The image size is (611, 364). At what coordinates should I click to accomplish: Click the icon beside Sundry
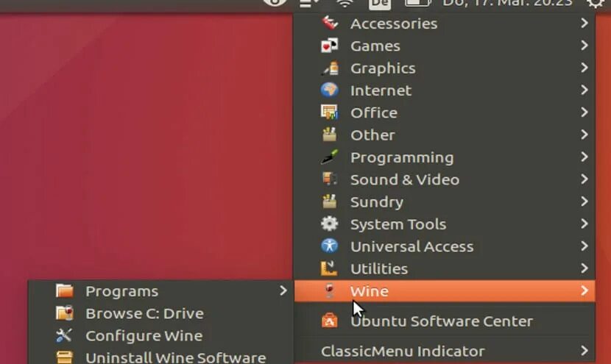coord(329,201)
